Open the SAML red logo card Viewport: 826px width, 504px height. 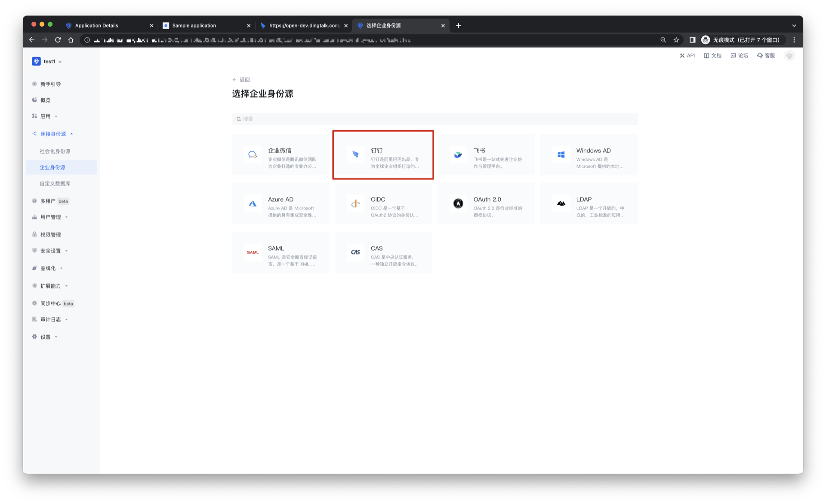tap(253, 252)
